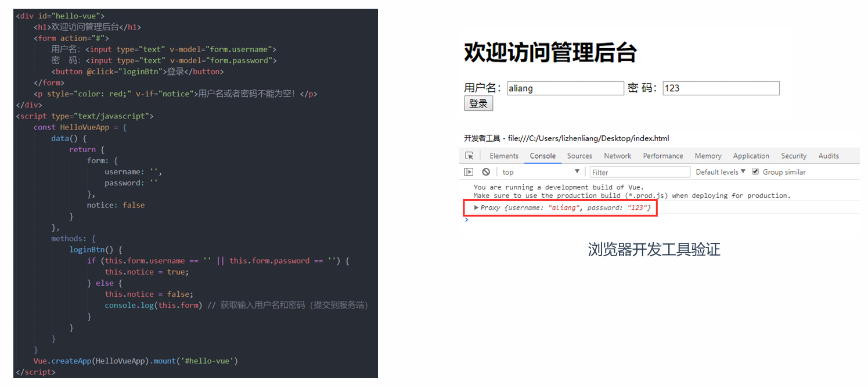868x388 pixels.
Task: Open the Sources tab
Action: (x=579, y=156)
